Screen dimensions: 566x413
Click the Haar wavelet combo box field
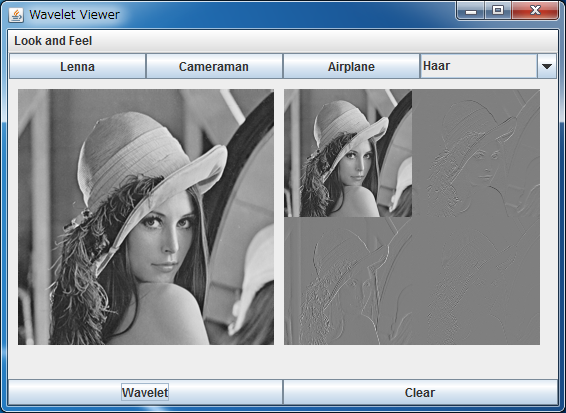point(479,66)
